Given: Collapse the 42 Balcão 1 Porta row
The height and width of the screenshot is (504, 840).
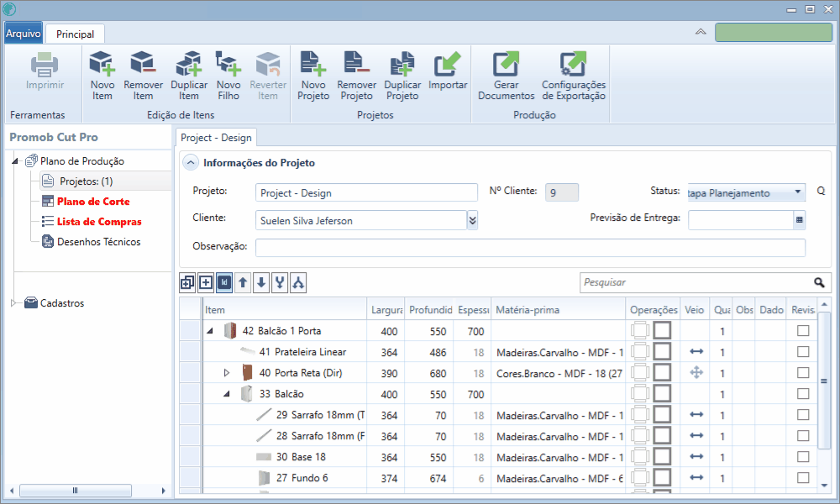Looking at the screenshot, I should pyautogui.click(x=210, y=331).
